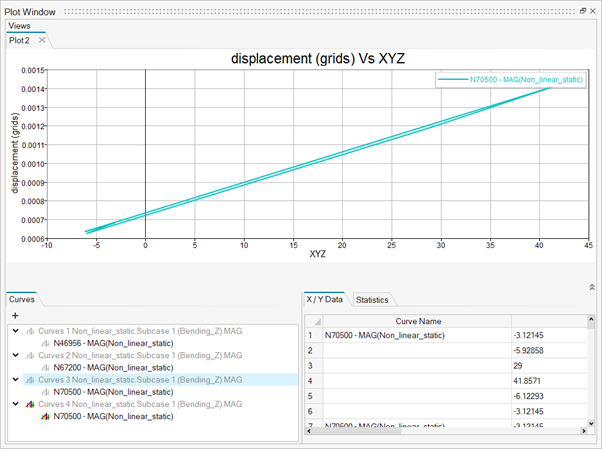
Task: Open the Curves panel tab
Action: [x=22, y=299]
